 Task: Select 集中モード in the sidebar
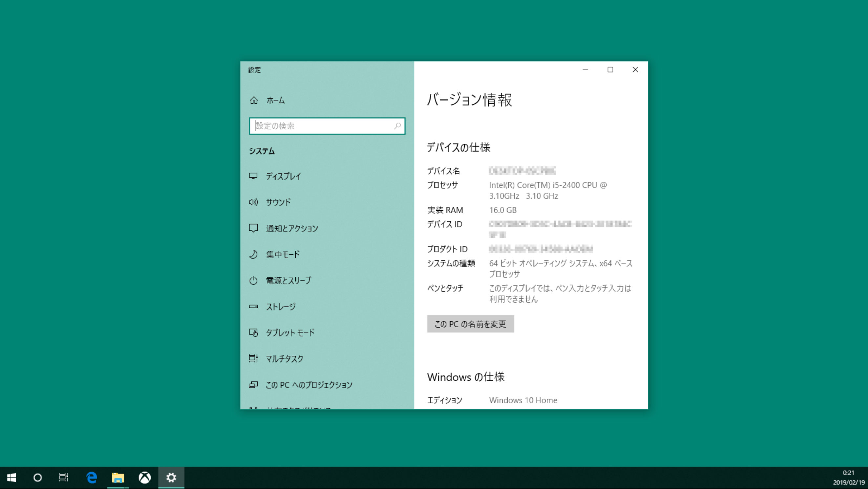point(283,254)
